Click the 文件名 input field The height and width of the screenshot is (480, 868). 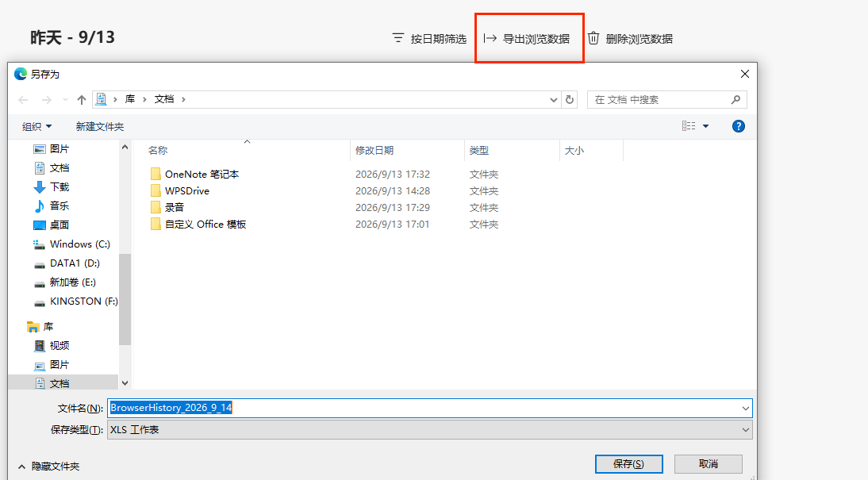click(429, 408)
